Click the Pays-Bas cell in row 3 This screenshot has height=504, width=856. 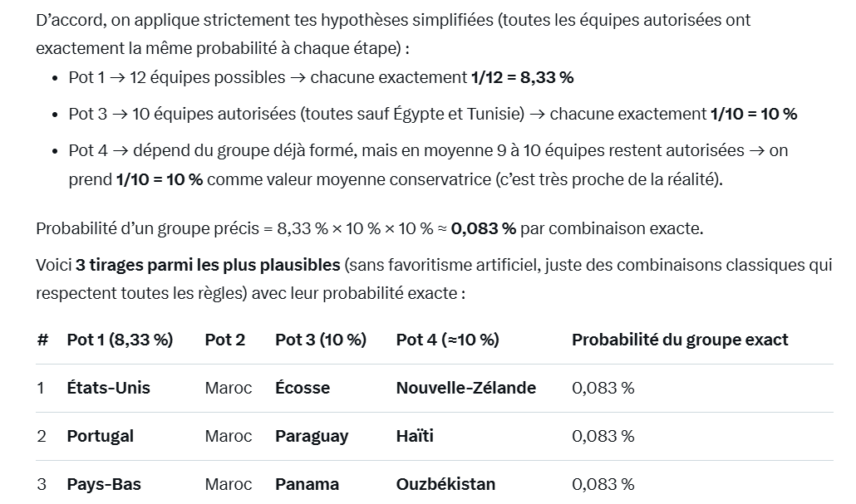(104, 484)
